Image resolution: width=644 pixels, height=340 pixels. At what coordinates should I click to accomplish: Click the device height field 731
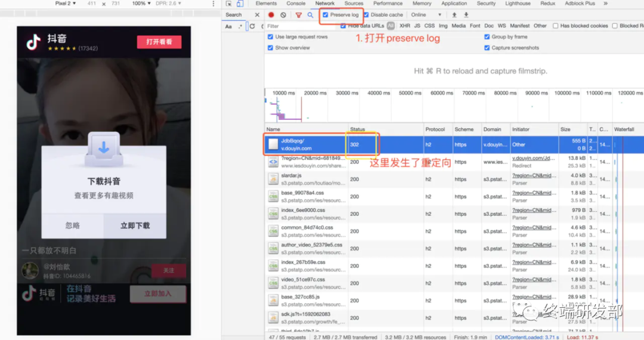(x=116, y=4)
